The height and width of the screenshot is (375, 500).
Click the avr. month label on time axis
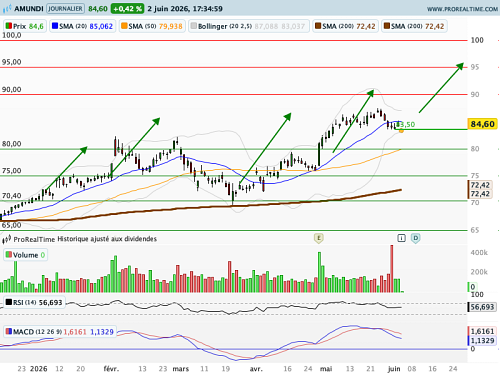tap(256, 369)
